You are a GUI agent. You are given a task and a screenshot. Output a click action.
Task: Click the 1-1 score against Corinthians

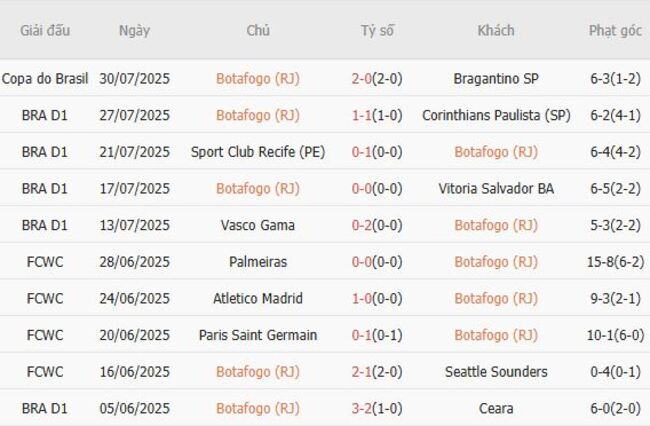pyautogui.click(x=362, y=115)
